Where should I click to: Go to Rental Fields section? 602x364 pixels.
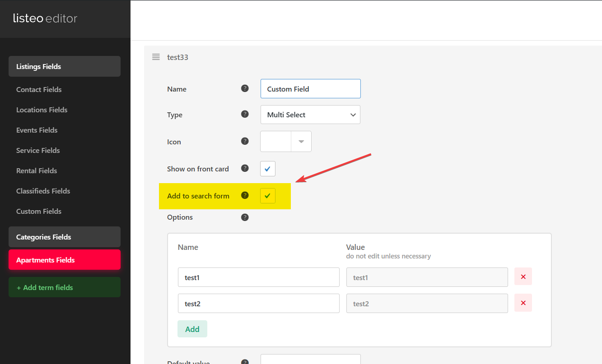(37, 170)
